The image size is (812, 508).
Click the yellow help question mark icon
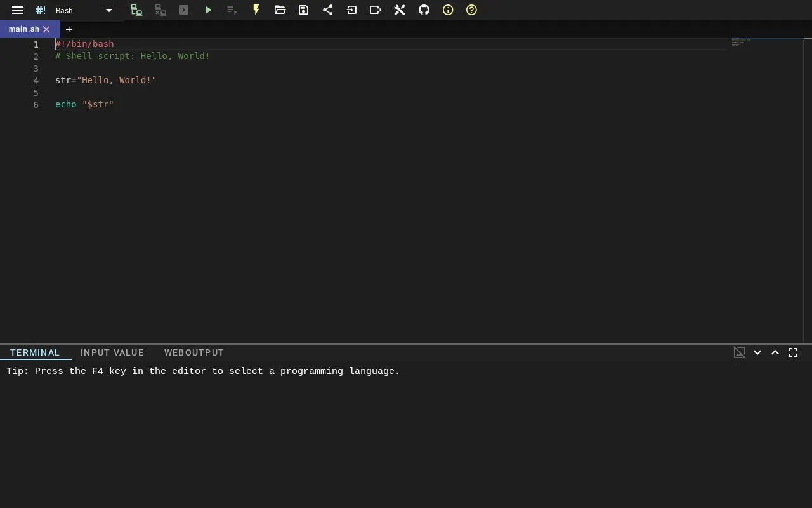pyautogui.click(x=471, y=10)
